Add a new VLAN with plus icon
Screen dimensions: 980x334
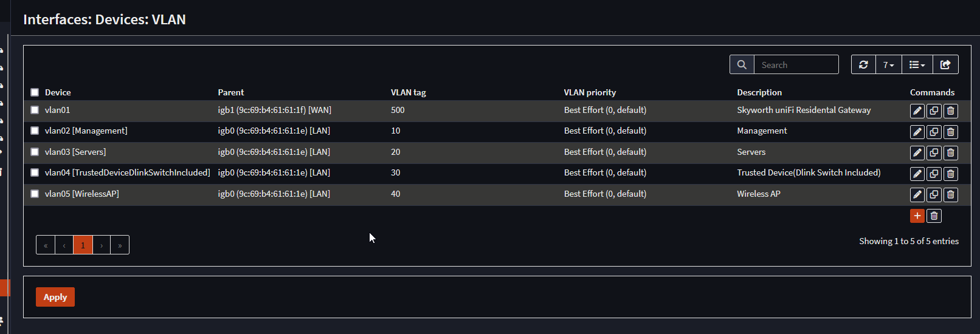click(x=917, y=216)
